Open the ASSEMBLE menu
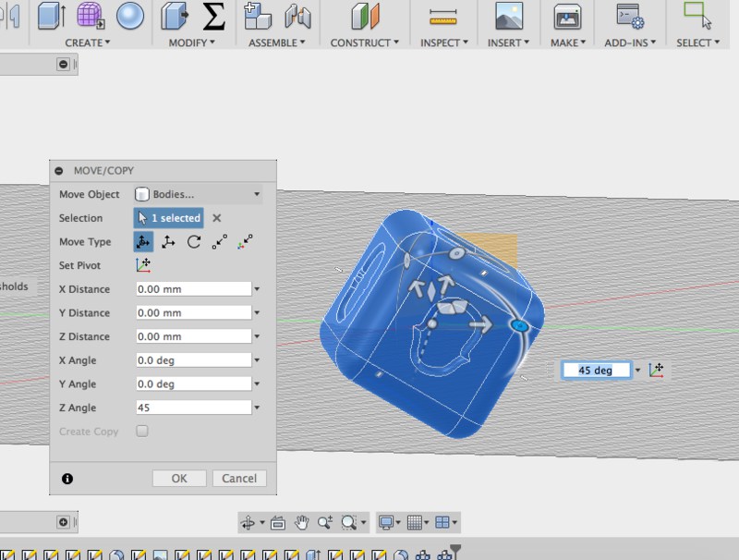Viewport: 739px width, 560px height. (276, 43)
